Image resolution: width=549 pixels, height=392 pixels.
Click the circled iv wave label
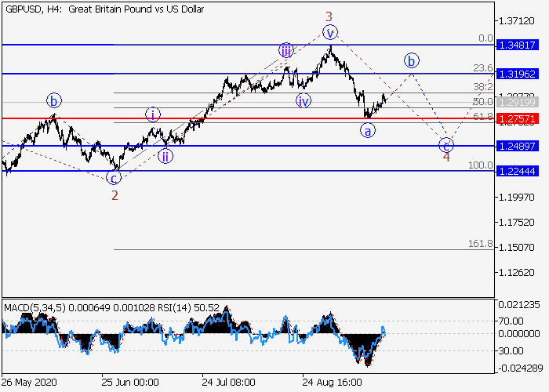(x=304, y=100)
